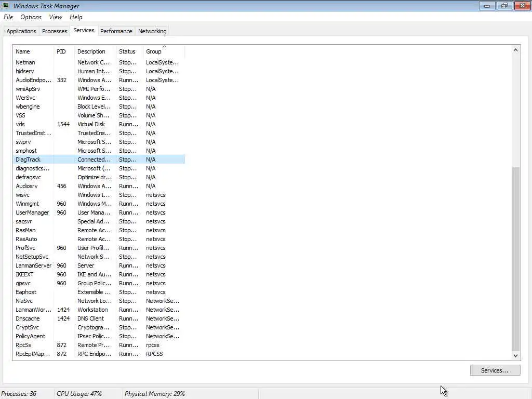Click scrollbar down arrow in services list
Image resolution: width=532 pixels, height=399 pixels.
click(516, 356)
